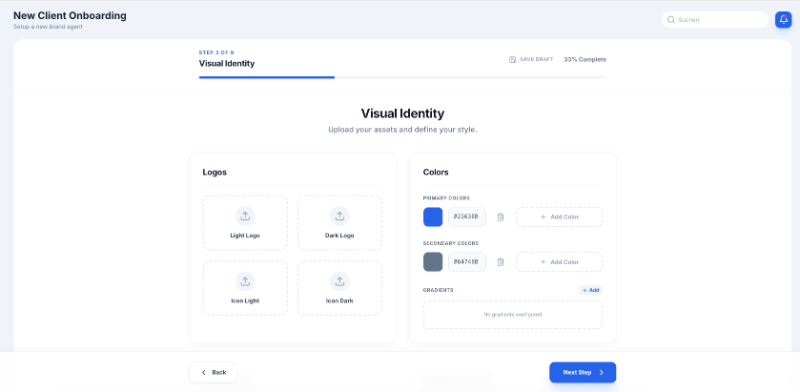The width and height of the screenshot is (800, 392).
Task: Click the step progress bar
Action: pos(403,78)
